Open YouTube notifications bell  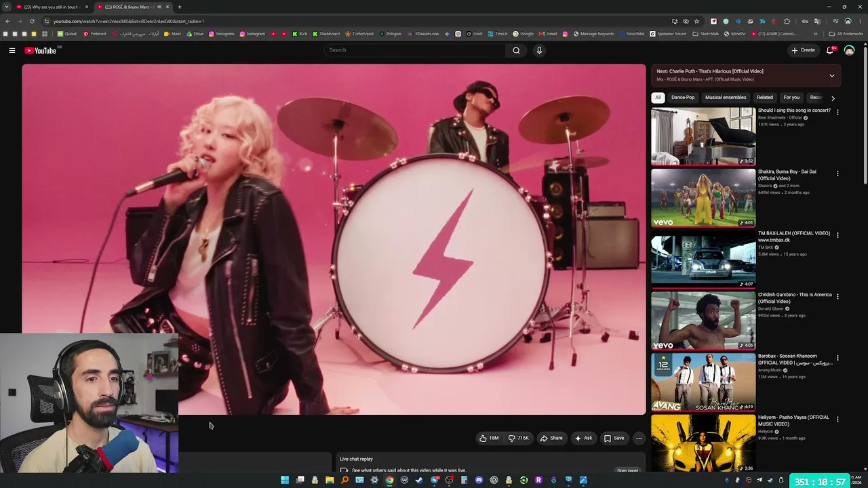830,50
